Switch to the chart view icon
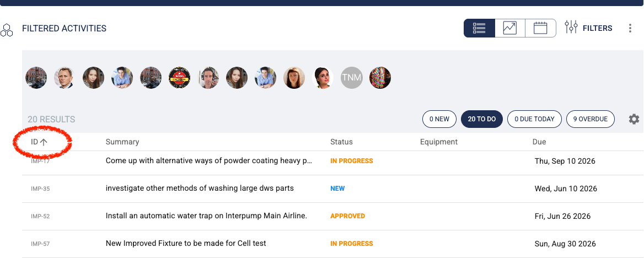The image size is (644, 258). click(x=509, y=28)
